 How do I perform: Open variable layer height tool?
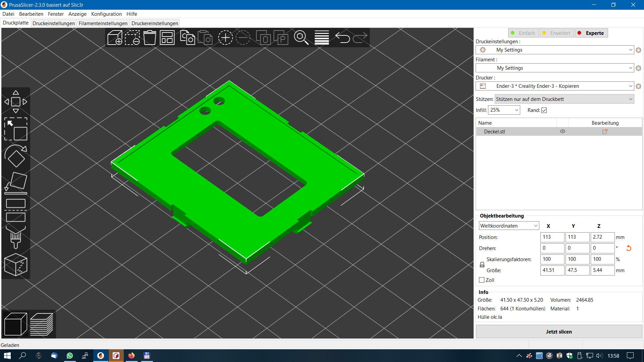point(322,38)
